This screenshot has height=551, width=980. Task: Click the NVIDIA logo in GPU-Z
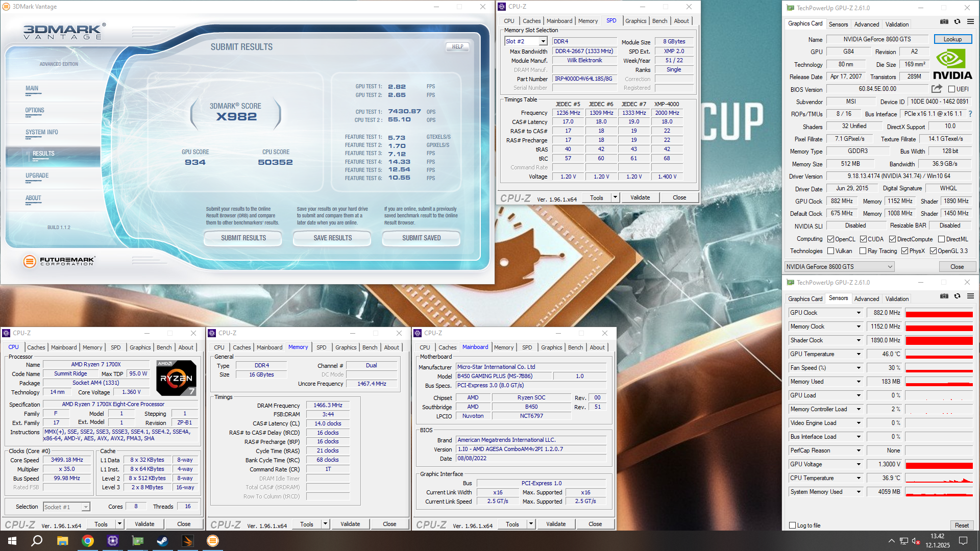pos(952,64)
